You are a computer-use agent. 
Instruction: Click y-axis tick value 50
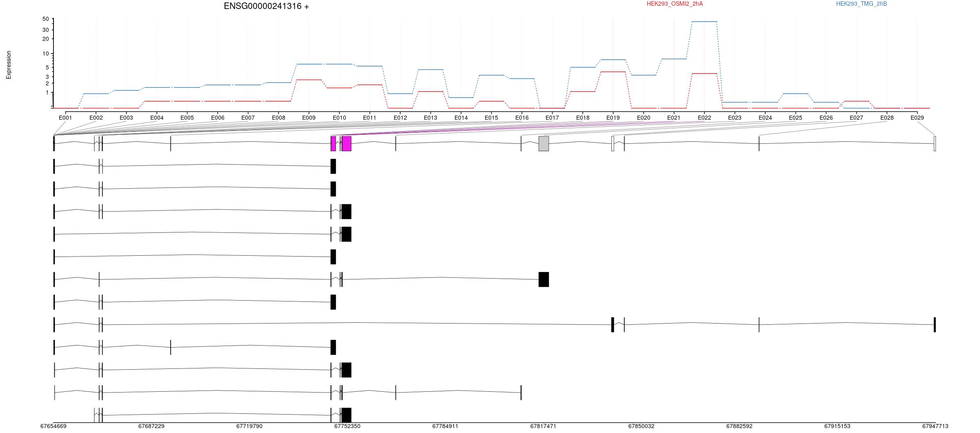click(45, 19)
